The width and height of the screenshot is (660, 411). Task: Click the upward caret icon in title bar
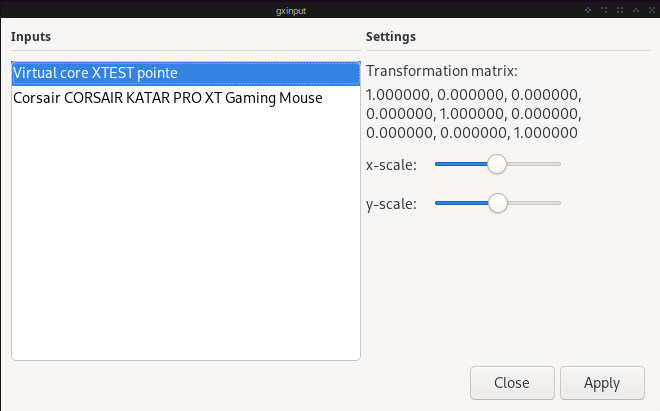pyautogui.click(x=636, y=10)
